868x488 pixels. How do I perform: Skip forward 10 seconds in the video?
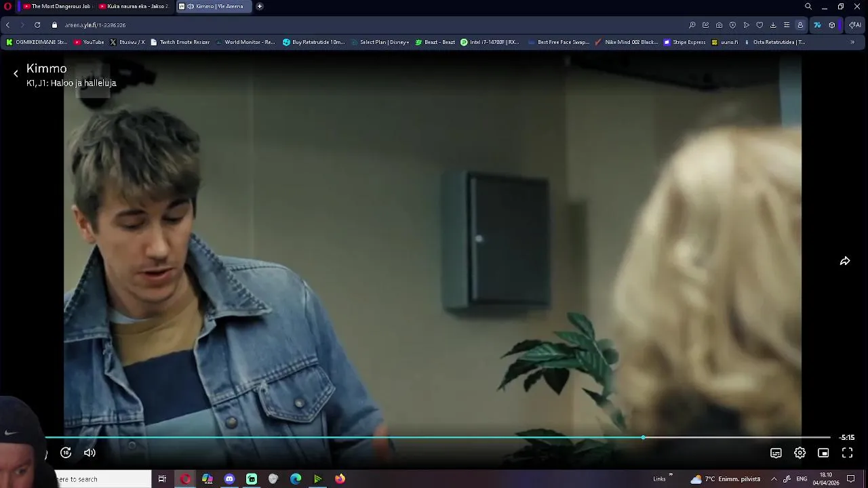click(x=66, y=453)
